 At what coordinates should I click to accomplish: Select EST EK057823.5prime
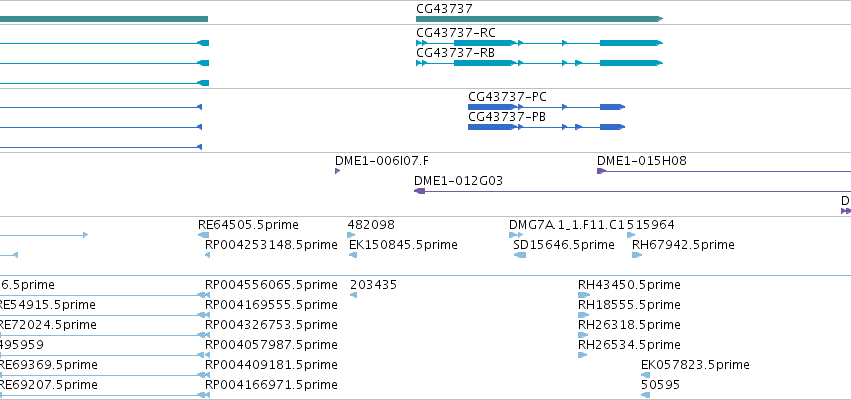click(x=695, y=365)
